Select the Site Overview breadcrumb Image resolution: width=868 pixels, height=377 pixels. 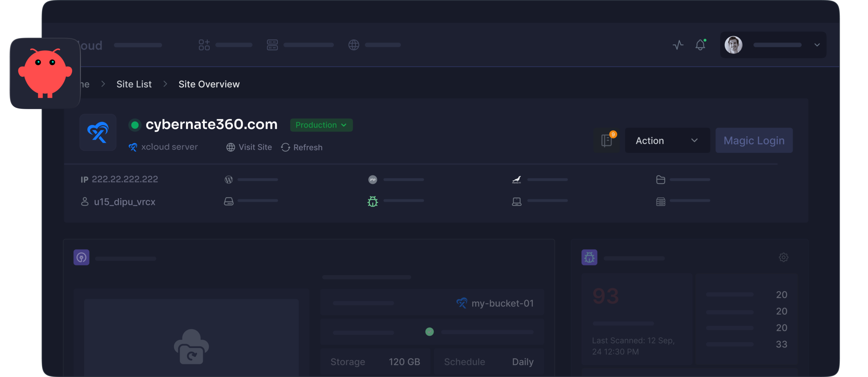pyautogui.click(x=209, y=84)
